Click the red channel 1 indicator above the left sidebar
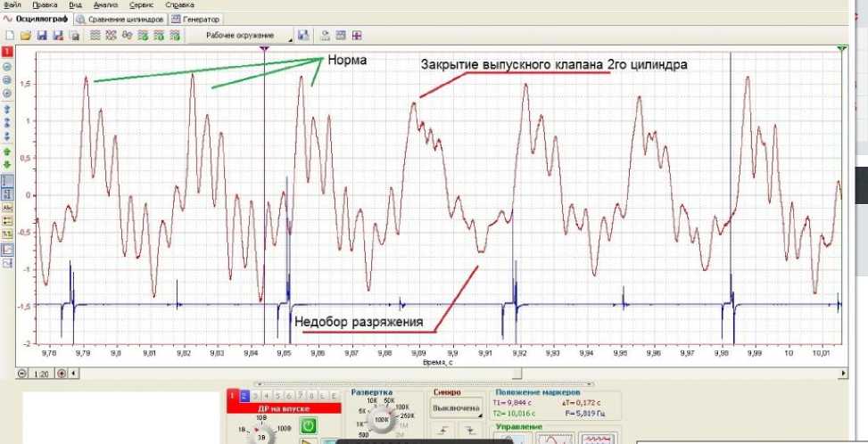This screenshot has width=868, height=444. [x=7, y=52]
